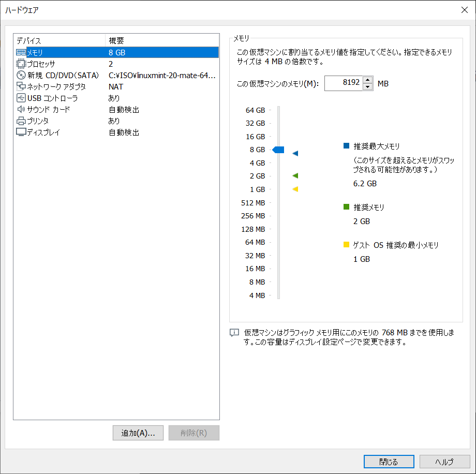Select the プロセッサ device row
Image resolution: width=476 pixels, height=474 pixels.
pos(117,64)
